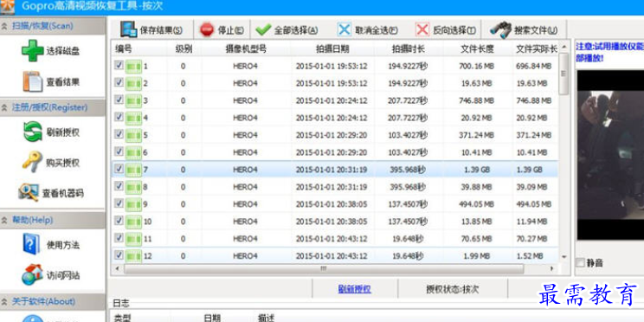Click the blue X Deselect All (F) icon
Screen dimensions: 644x322
tap(345, 29)
